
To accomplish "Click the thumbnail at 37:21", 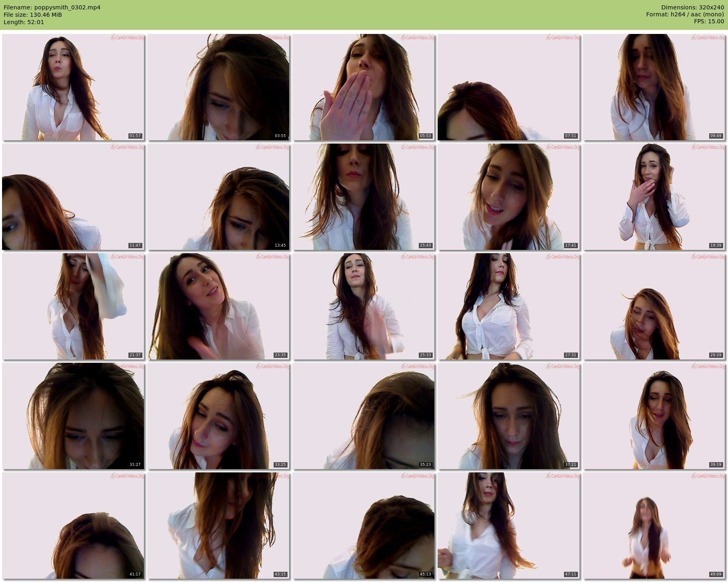I will 509,416.
